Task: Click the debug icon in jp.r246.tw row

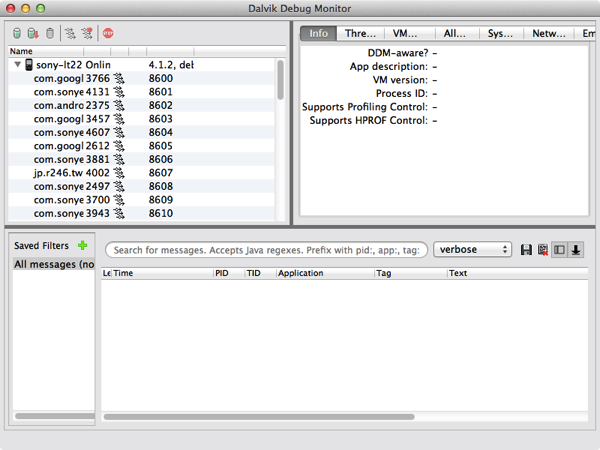Action: (119, 173)
